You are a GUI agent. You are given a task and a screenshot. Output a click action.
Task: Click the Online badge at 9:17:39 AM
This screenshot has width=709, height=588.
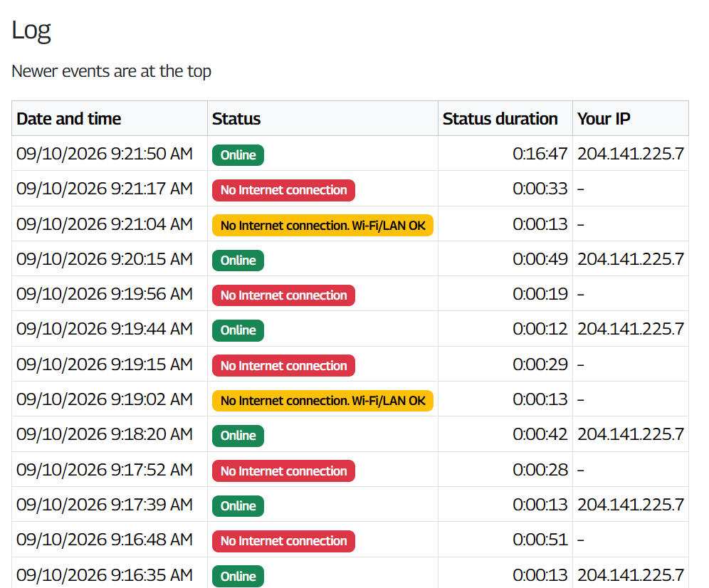[x=238, y=505]
